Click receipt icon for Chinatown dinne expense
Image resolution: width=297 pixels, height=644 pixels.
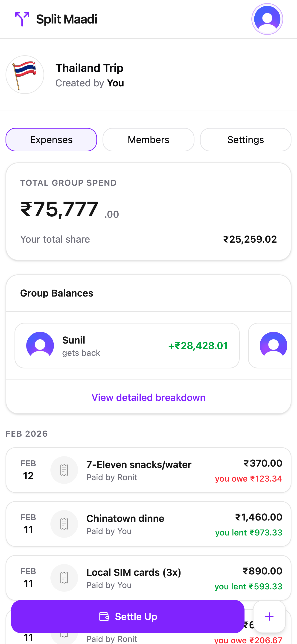click(x=64, y=524)
